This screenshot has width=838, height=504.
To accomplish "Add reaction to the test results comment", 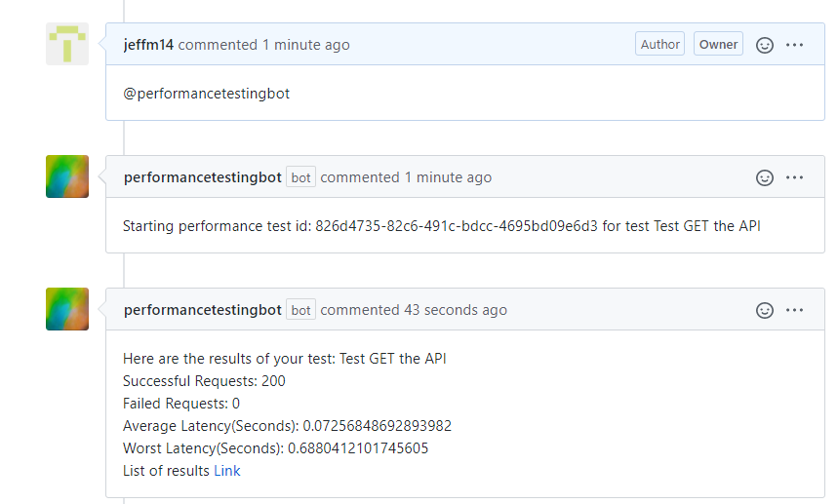I will point(764,310).
